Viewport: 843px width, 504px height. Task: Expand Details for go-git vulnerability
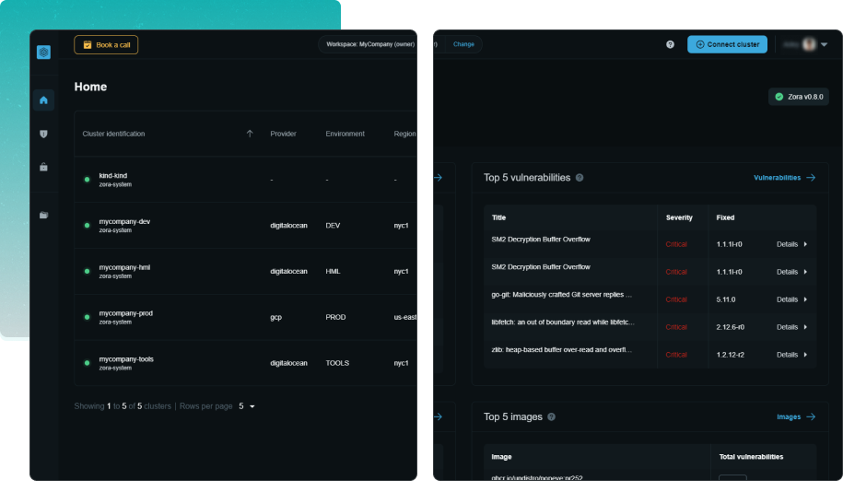(790, 299)
